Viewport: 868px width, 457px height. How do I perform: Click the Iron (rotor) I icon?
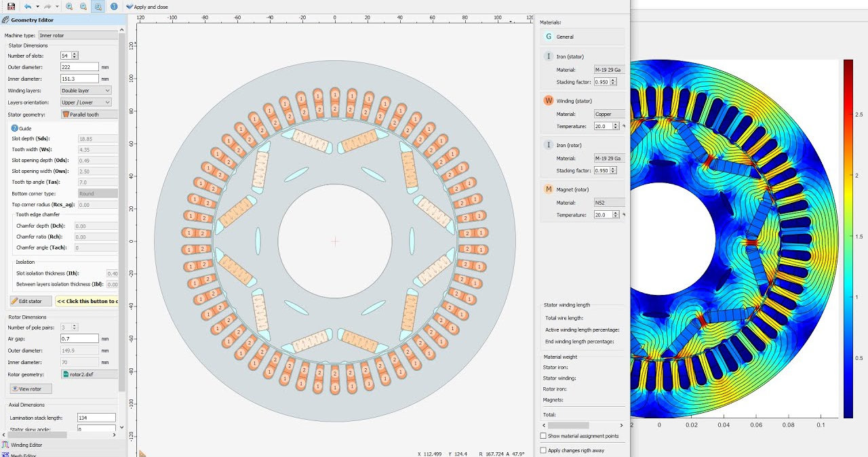click(549, 145)
